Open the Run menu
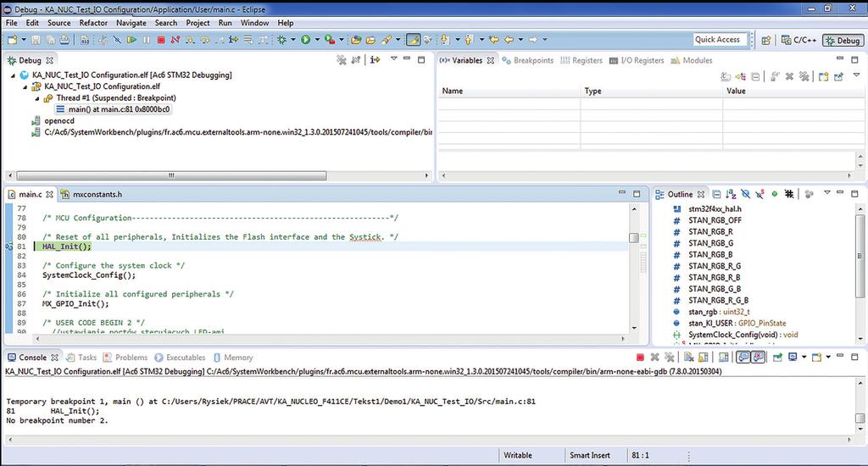868x466 pixels. click(x=225, y=23)
